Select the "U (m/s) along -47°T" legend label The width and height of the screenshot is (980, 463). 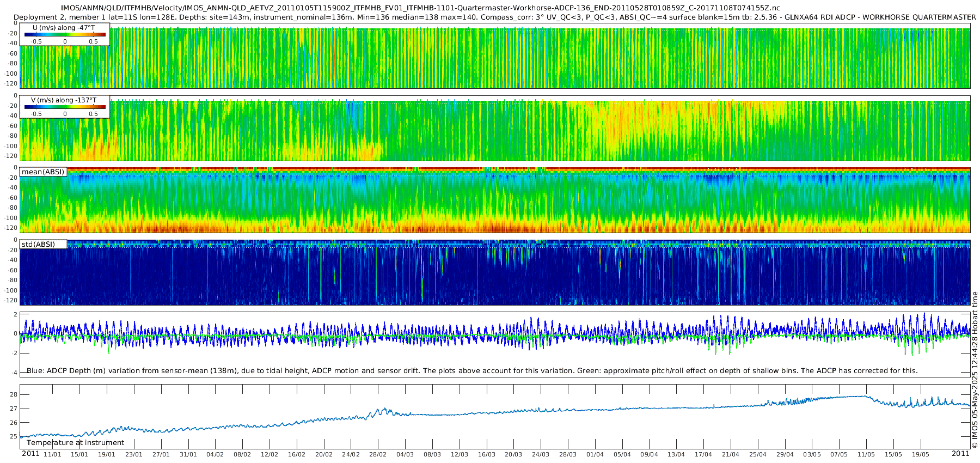click(x=64, y=27)
